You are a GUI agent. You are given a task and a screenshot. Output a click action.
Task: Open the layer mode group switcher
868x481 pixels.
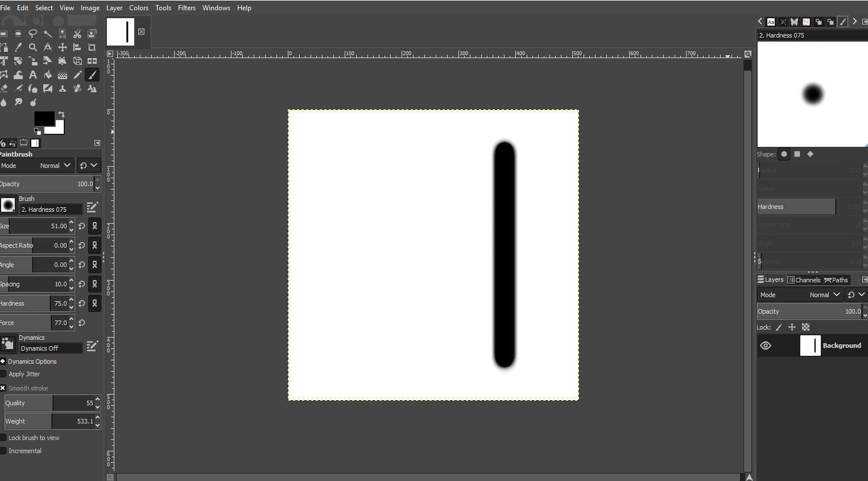(856, 295)
